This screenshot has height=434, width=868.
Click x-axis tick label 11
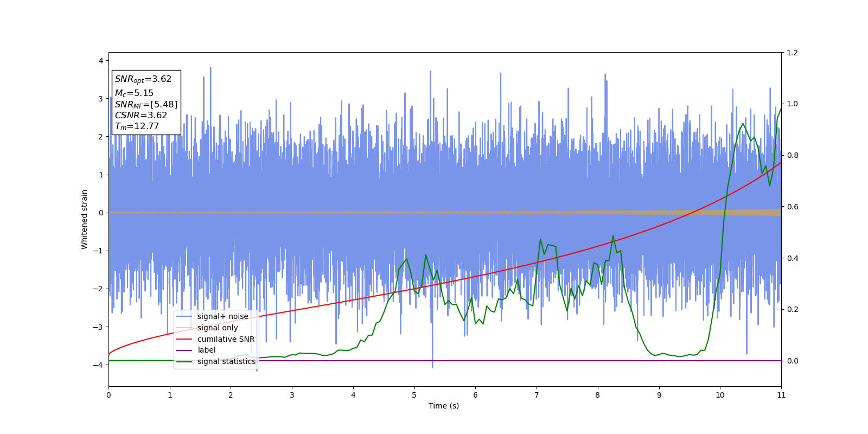click(x=781, y=395)
